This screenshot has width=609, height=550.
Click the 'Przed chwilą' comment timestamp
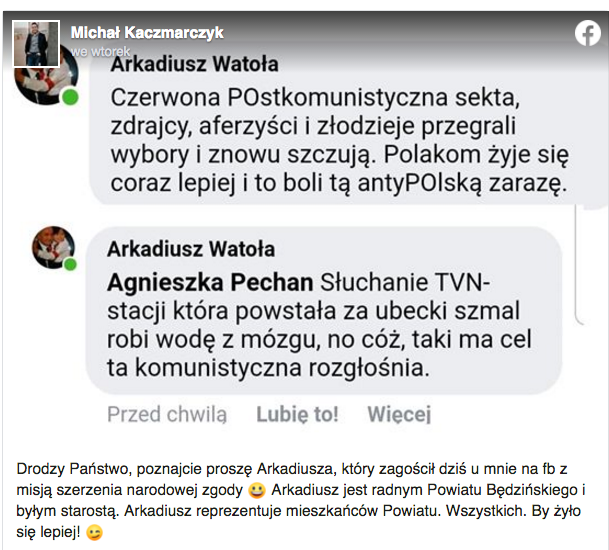click(167, 414)
